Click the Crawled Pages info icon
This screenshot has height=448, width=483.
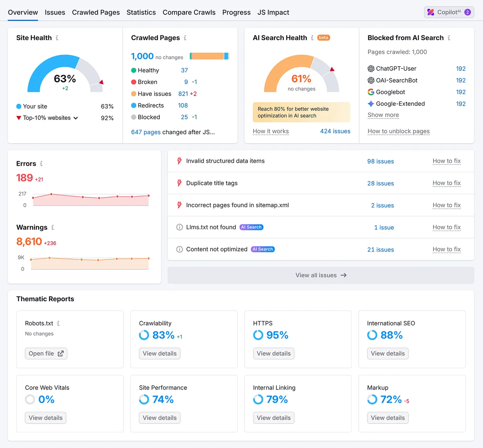tap(185, 38)
